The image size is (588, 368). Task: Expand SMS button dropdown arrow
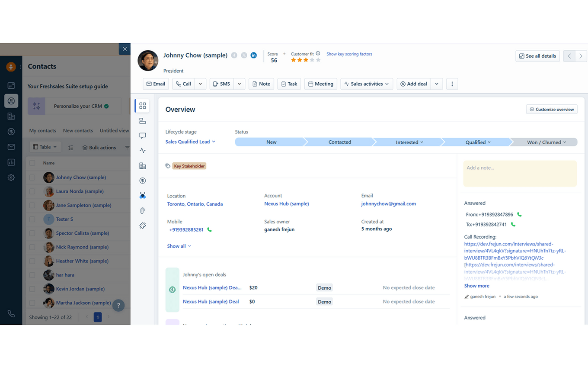240,84
